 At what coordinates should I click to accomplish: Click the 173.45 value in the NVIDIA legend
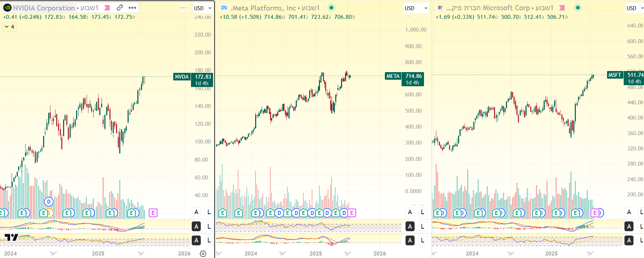(100, 17)
